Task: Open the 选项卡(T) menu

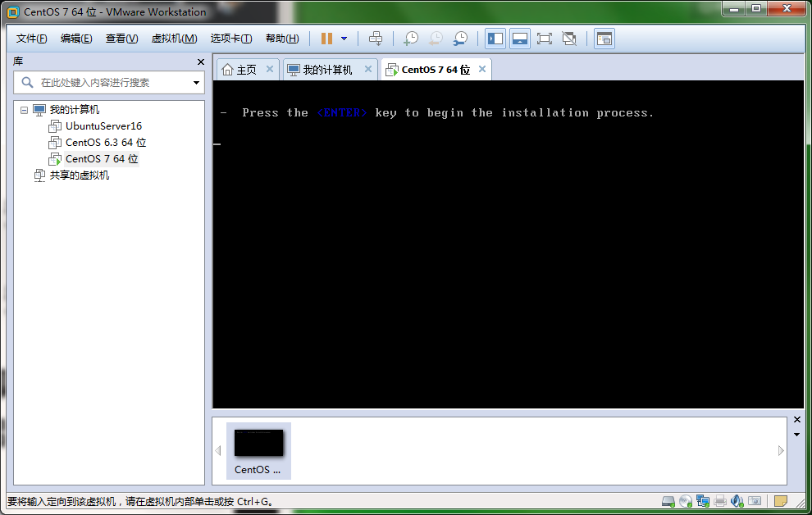Action: click(231, 39)
